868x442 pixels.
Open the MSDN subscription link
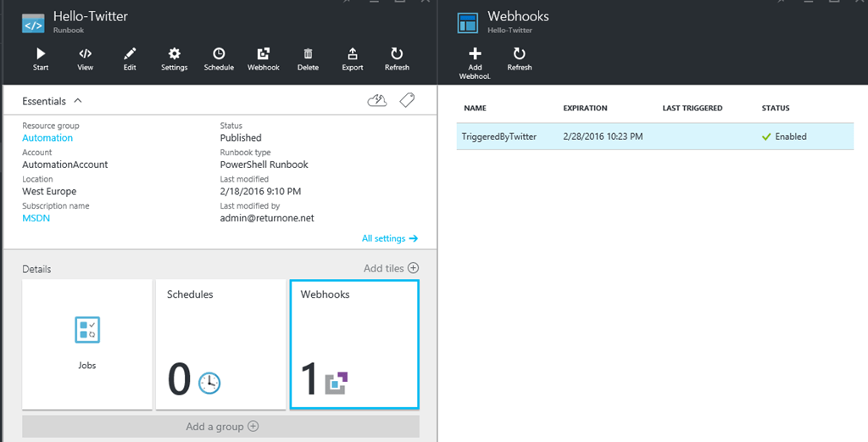pos(36,218)
